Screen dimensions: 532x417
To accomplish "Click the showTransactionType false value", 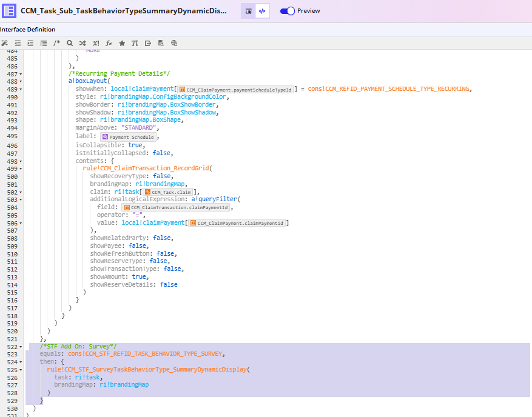I will tap(172, 269).
